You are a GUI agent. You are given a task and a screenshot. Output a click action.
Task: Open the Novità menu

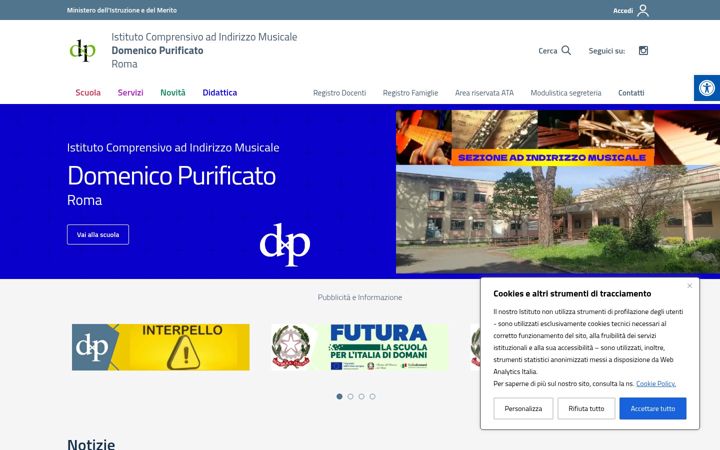click(x=173, y=93)
